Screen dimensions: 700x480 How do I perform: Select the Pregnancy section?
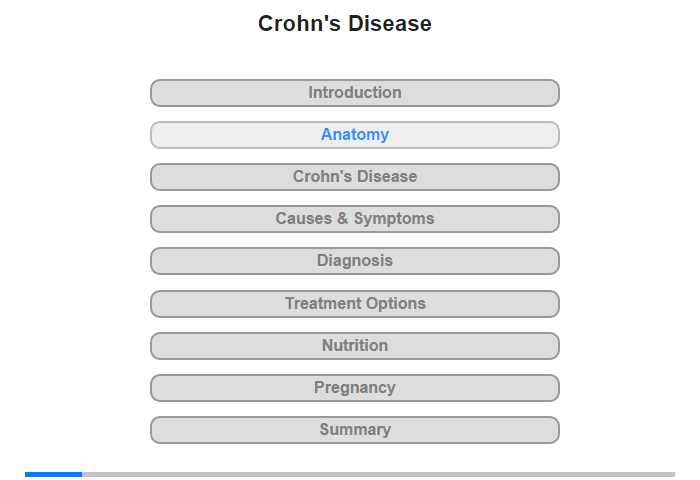tap(355, 388)
